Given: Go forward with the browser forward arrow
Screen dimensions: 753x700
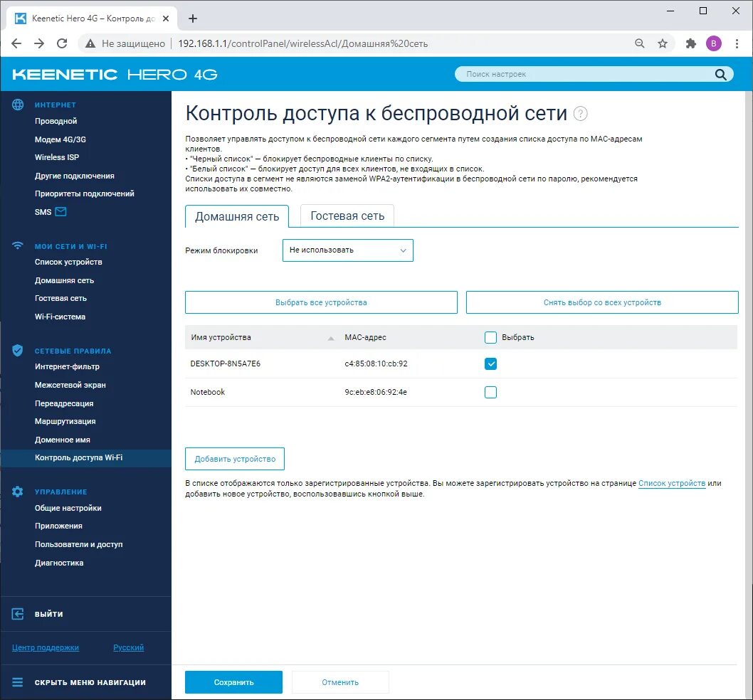Looking at the screenshot, I should point(39,43).
